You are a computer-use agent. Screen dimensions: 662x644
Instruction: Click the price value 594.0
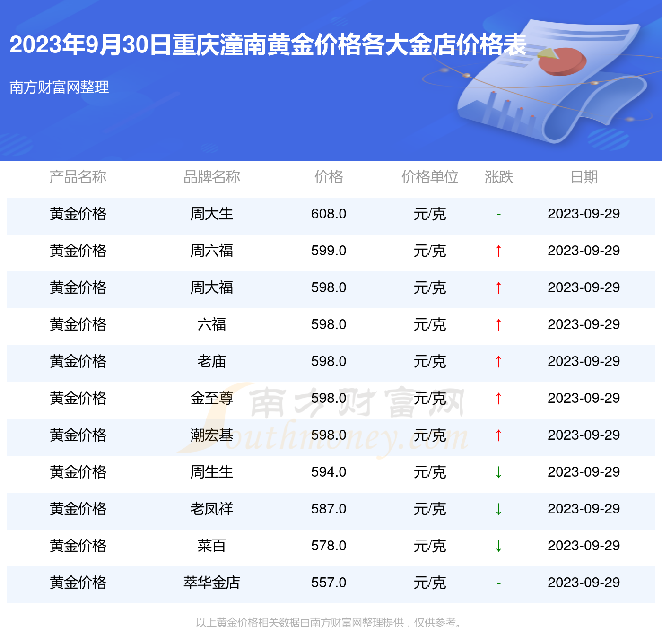pos(329,472)
